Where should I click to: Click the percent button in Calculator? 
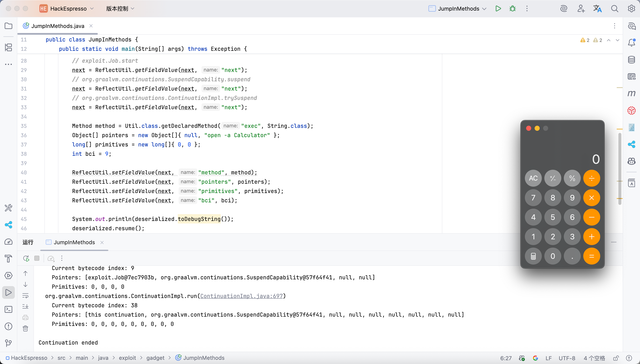point(572,178)
